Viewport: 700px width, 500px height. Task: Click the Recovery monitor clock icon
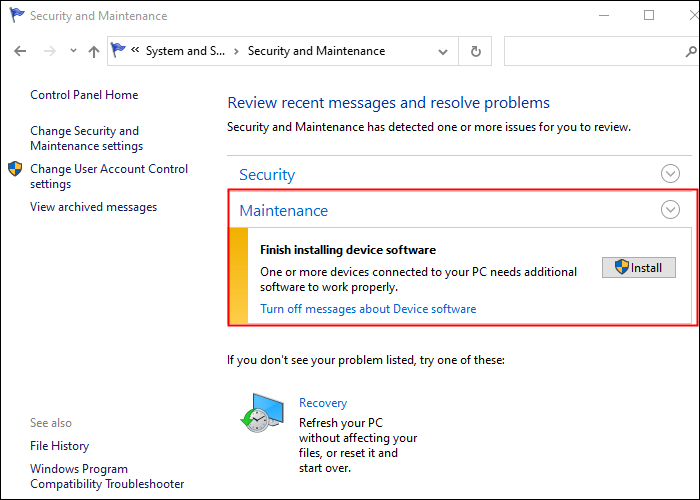[x=262, y=412]
